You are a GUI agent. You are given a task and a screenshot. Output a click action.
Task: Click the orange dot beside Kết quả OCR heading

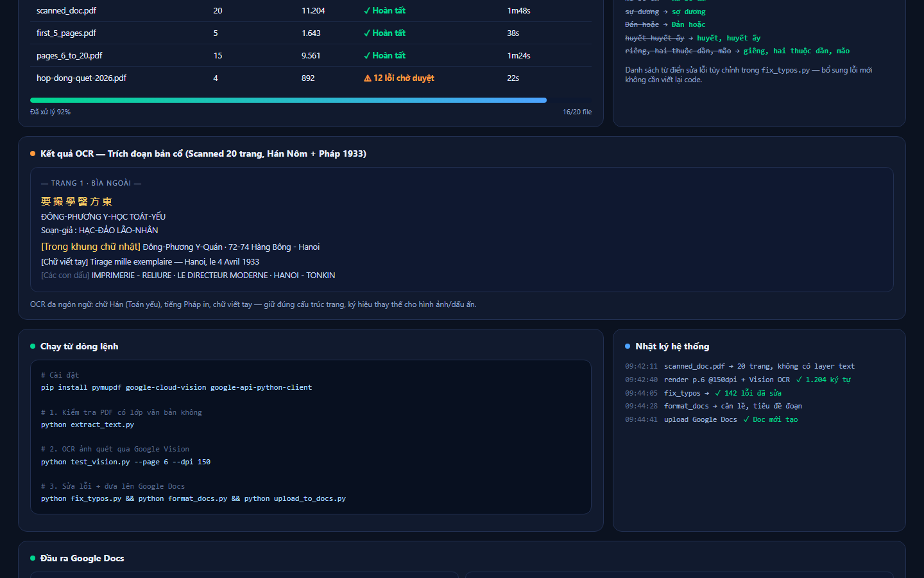33,153
